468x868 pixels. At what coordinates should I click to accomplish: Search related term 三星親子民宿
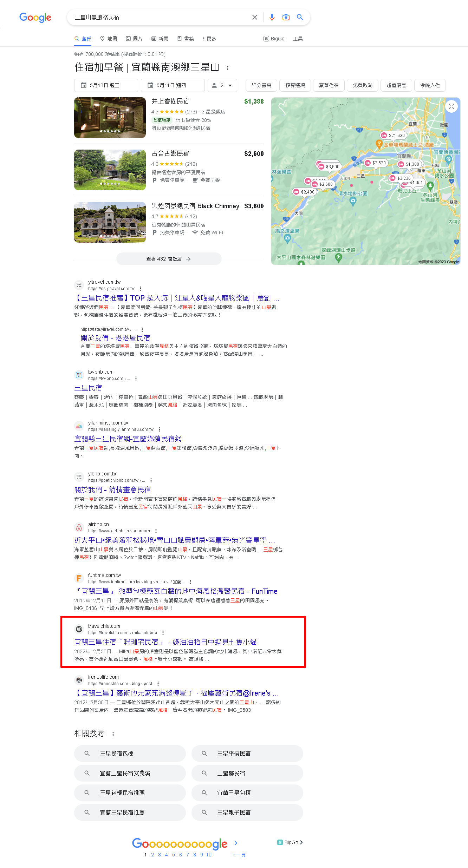pyautogui.click(x=247, y=813)
